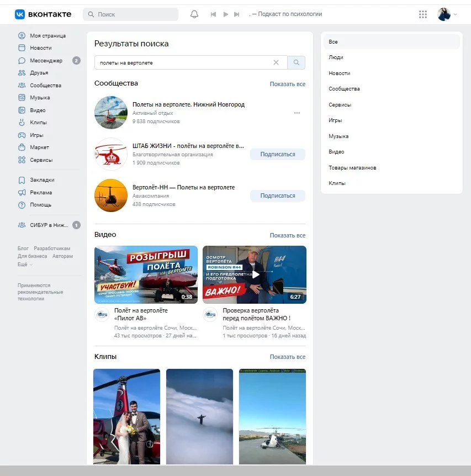Click the magnifier search button in results
Viewport: 471px width, 476px height.
297,63
